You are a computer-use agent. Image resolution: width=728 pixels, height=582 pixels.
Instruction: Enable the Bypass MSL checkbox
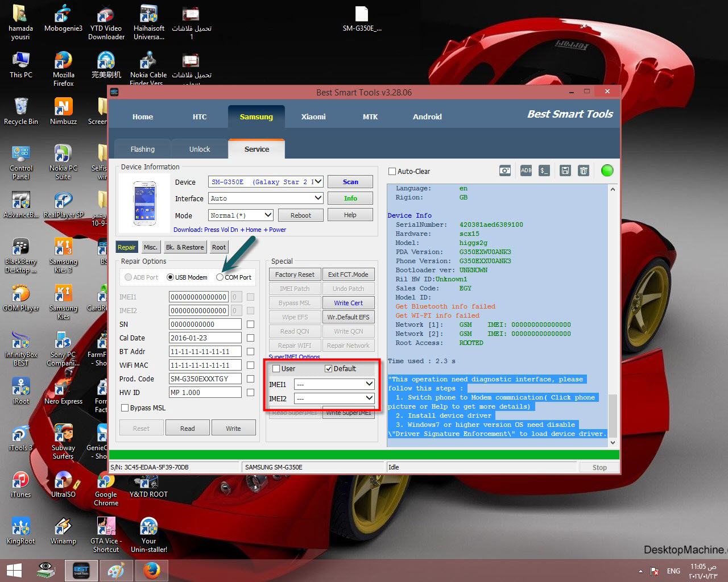tap(125, 408)
